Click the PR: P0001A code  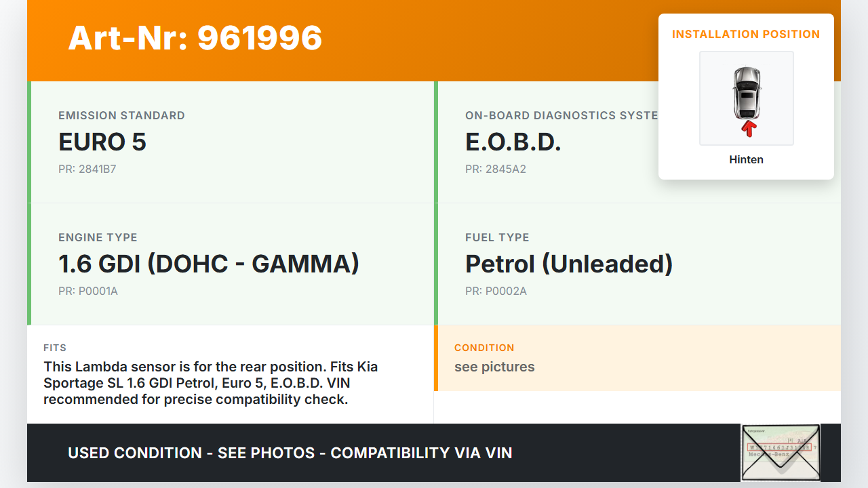88,291
